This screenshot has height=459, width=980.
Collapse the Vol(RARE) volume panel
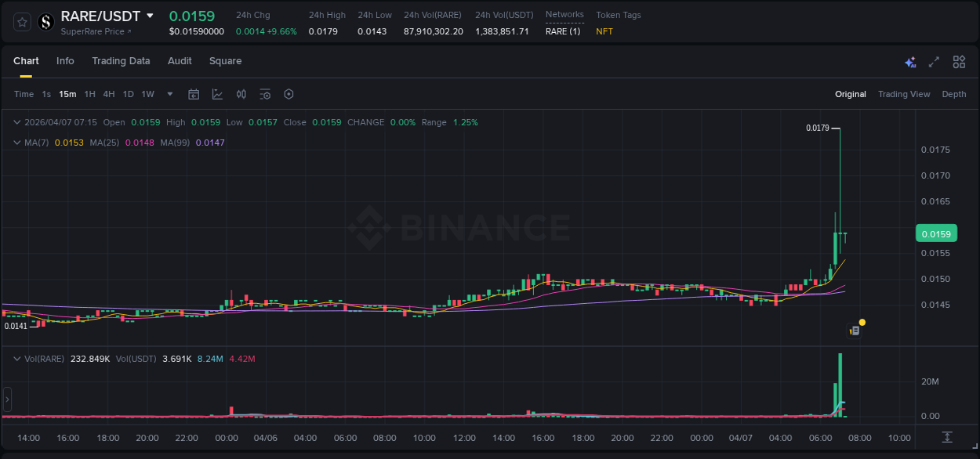click(17, 358)
